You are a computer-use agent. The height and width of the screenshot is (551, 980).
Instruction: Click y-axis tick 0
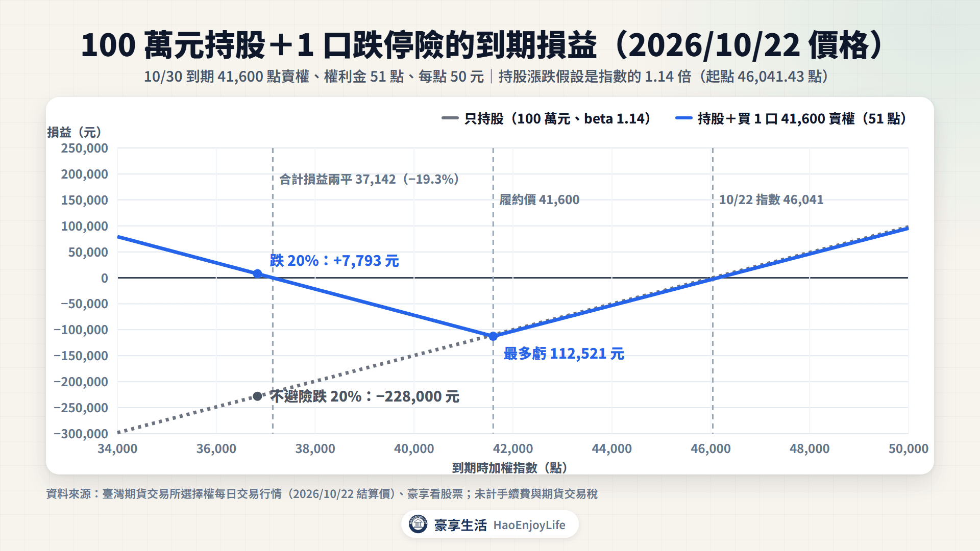(105, 278)
